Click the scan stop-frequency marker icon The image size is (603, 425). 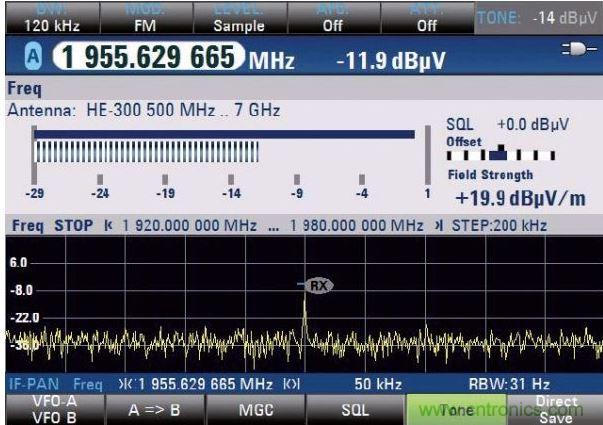pyautogui.click(x=438, y=226)
